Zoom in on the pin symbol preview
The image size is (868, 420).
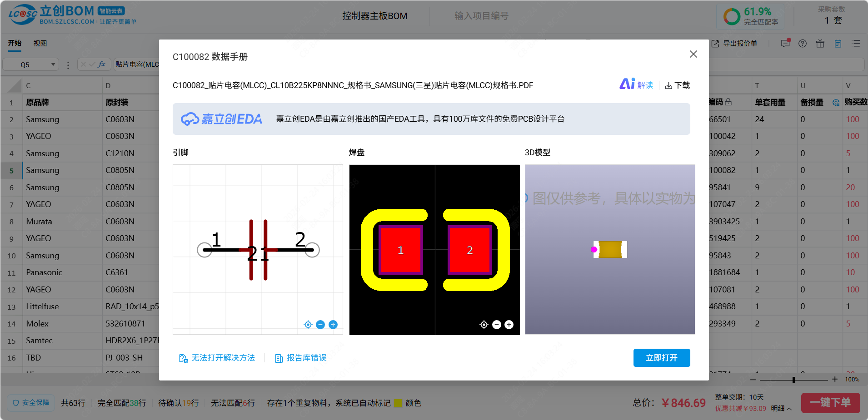(x=333, y=325)
